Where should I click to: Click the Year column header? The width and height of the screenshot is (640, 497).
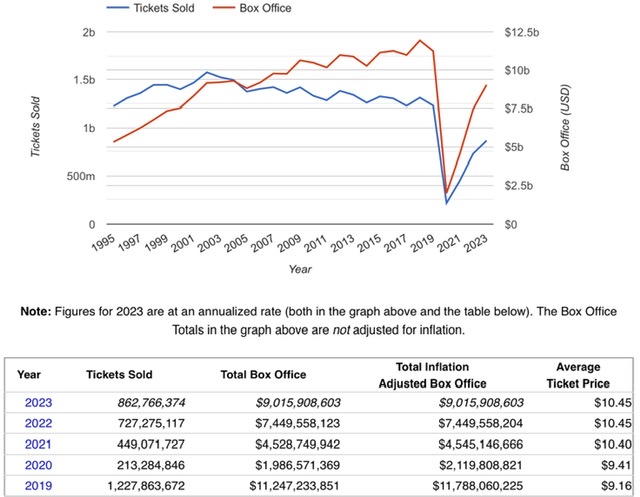tap(30, 376)
